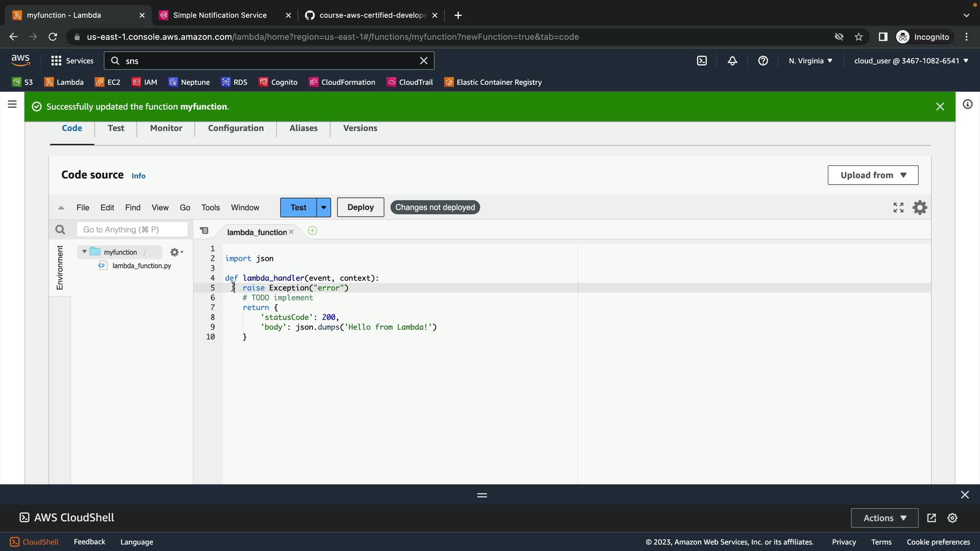Expand the Upload from dropdown
980x551 pixels.
(x=873, y=175)
